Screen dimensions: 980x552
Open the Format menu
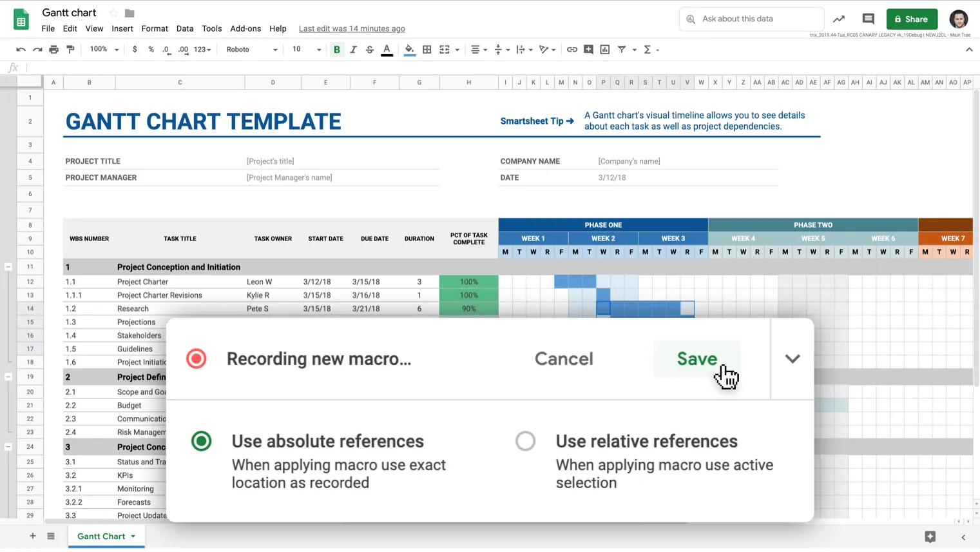click(155, 28)
